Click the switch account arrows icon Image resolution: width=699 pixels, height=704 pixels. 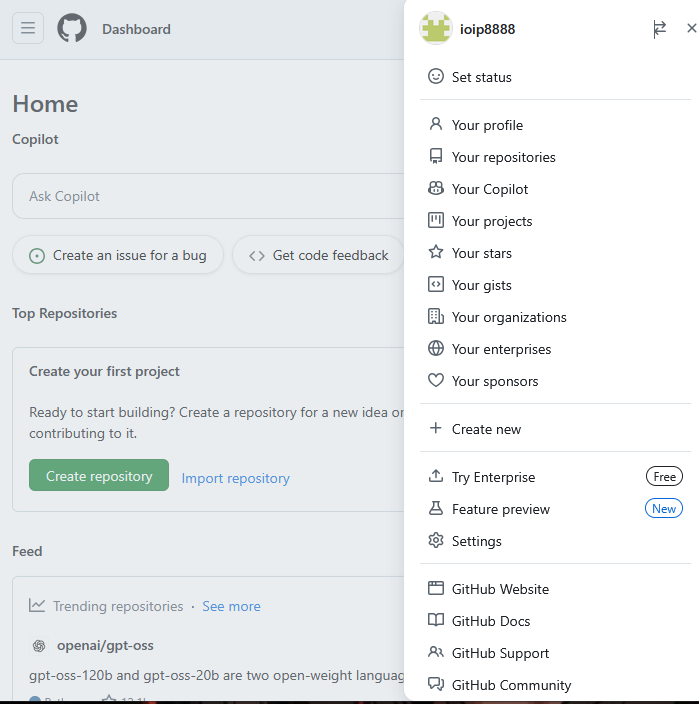659,29
